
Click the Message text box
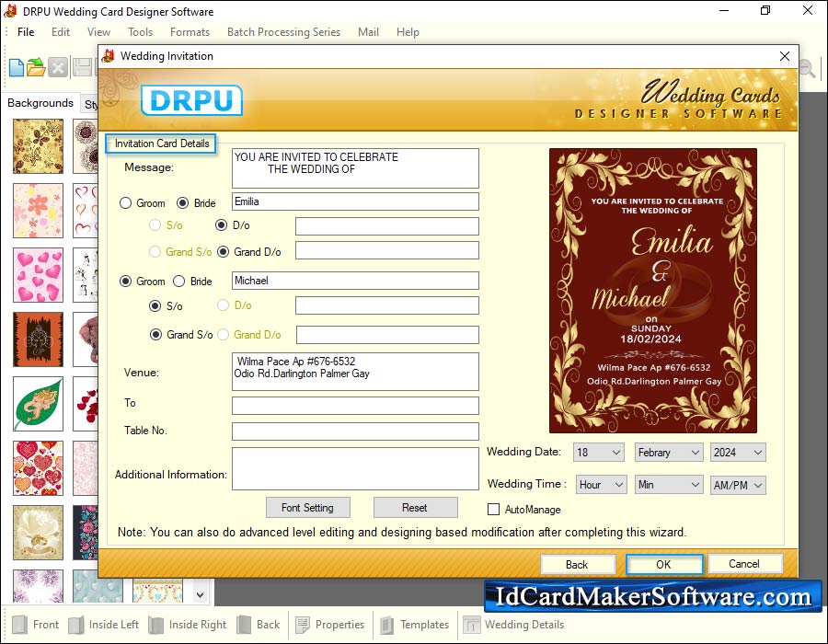pos(355,168)
